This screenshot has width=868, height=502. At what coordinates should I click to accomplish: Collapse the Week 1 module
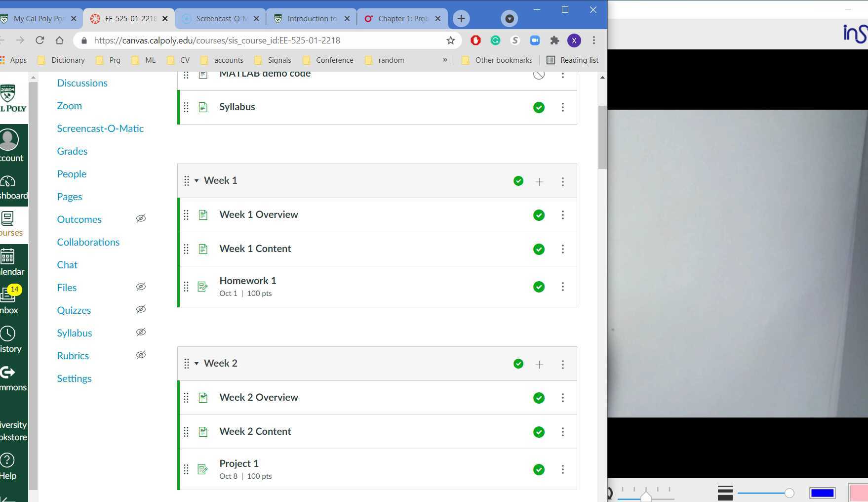(x=197, y=180)
